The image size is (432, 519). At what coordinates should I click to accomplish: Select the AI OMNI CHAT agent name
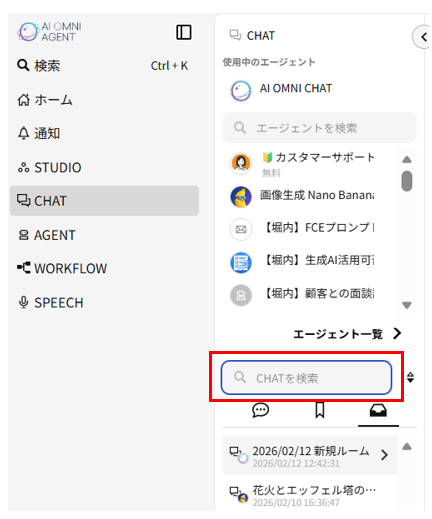296,88
